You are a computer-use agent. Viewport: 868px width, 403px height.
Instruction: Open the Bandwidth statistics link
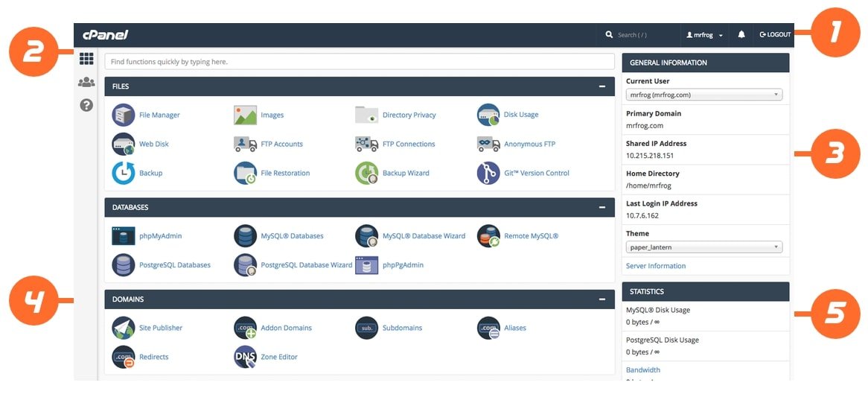643,369
